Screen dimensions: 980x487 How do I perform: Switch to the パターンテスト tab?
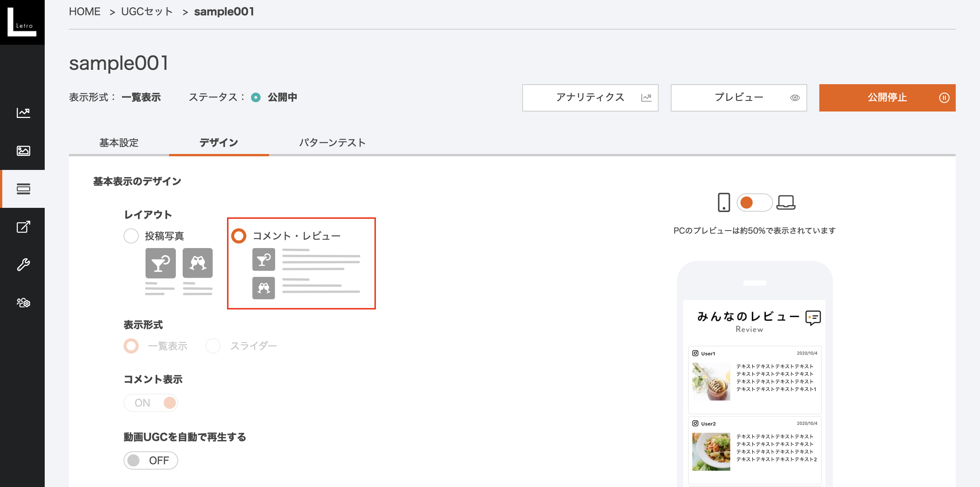click(x=332, y=143)
